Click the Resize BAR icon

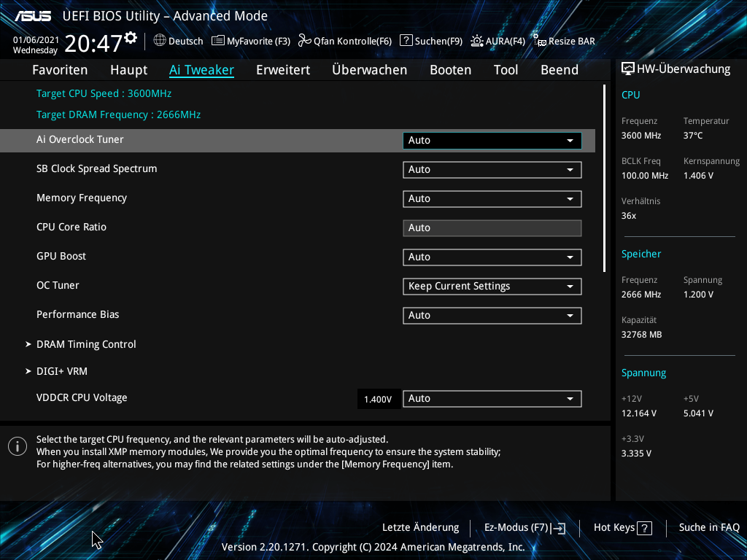point(539,41)
